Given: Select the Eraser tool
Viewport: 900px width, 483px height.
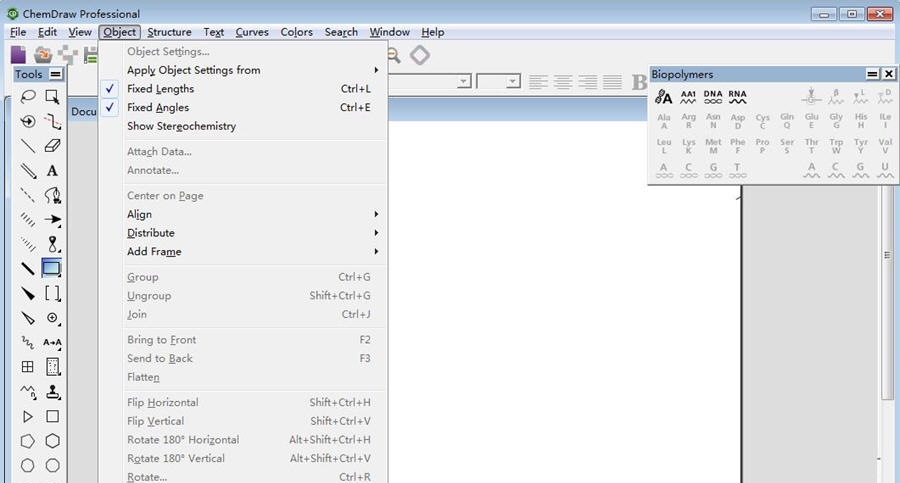Looking at the screenshot, I should click(x=53, y=146).
